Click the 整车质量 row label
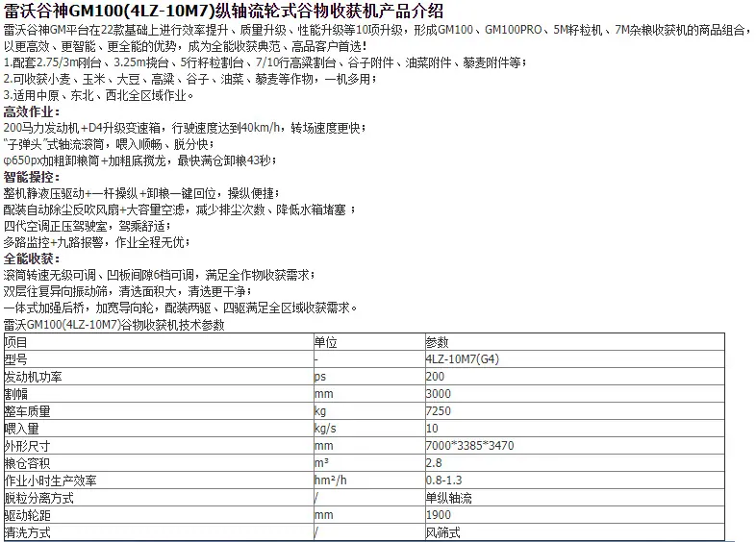The image size is (756, 542). (x=28, y=411)
